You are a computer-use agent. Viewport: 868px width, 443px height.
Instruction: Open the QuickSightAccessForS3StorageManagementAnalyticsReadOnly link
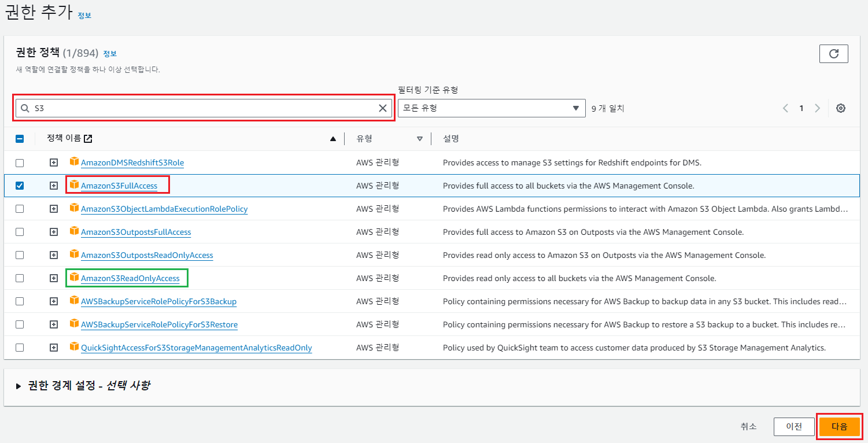(197, 348)
